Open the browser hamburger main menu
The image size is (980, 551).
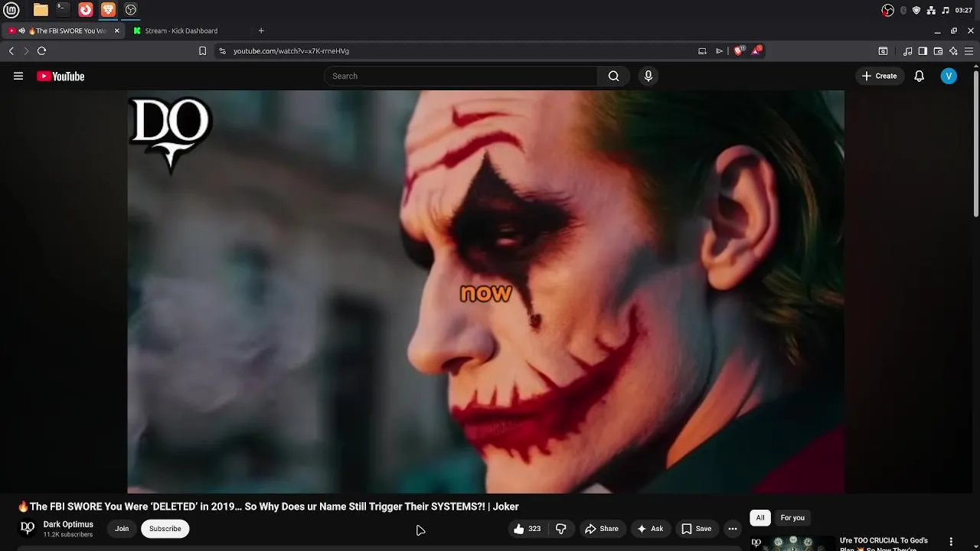pyautogui.click(x=970, y=51)
